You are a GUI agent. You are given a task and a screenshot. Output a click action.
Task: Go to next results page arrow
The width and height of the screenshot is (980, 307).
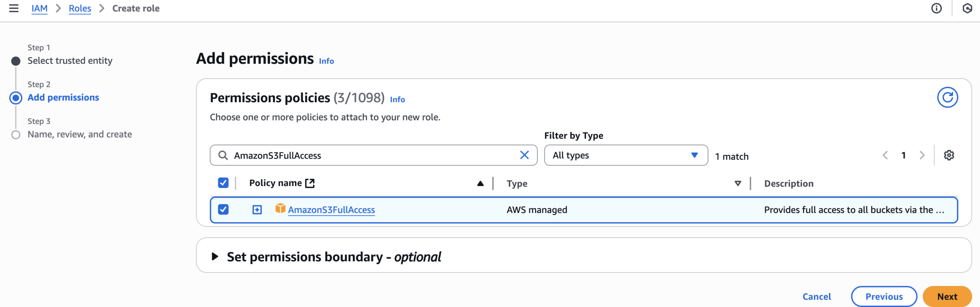pos(922,155)
